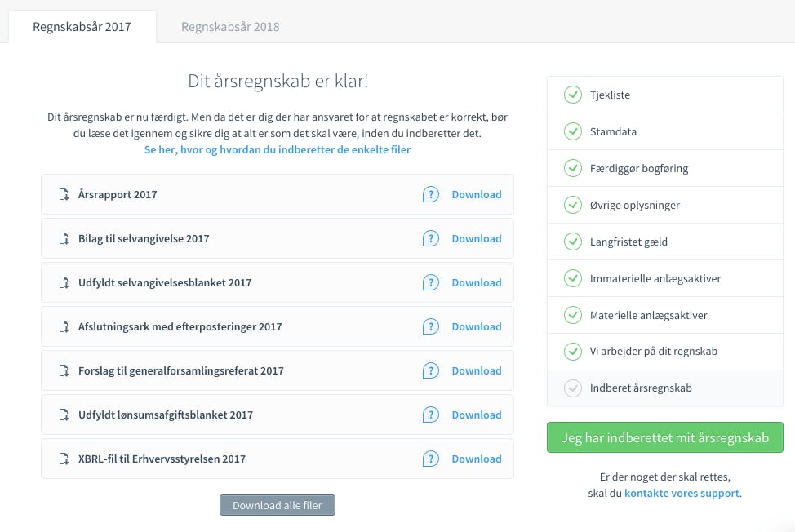The height and width of the screenshot is (532, 795).
Task: Go to Færdiggør bogføring step
Action: [x=665, y=168]
